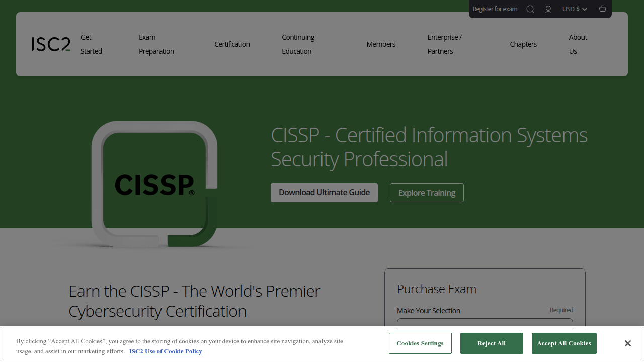Click the ISC2 logo
Image resolution: width=644 pixels, height=362 pixels.
tap(51, 44)
